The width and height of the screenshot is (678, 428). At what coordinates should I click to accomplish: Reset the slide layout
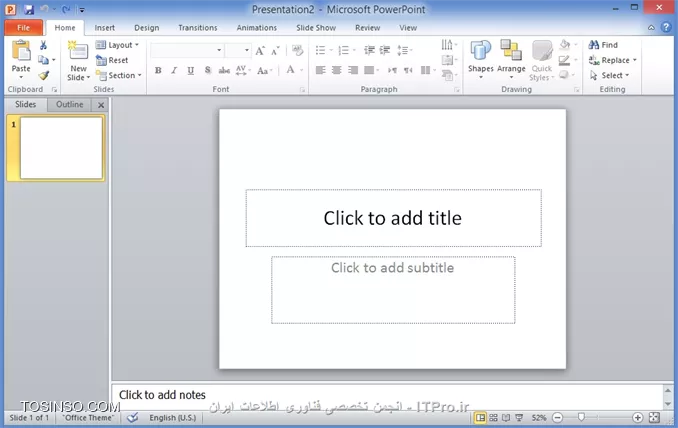[112, 60]
